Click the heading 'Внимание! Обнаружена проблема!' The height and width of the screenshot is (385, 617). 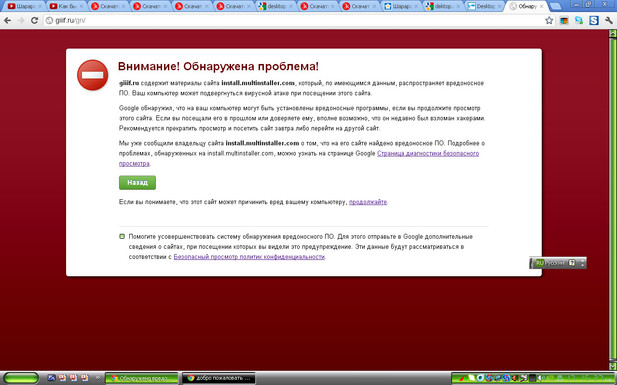218,66
